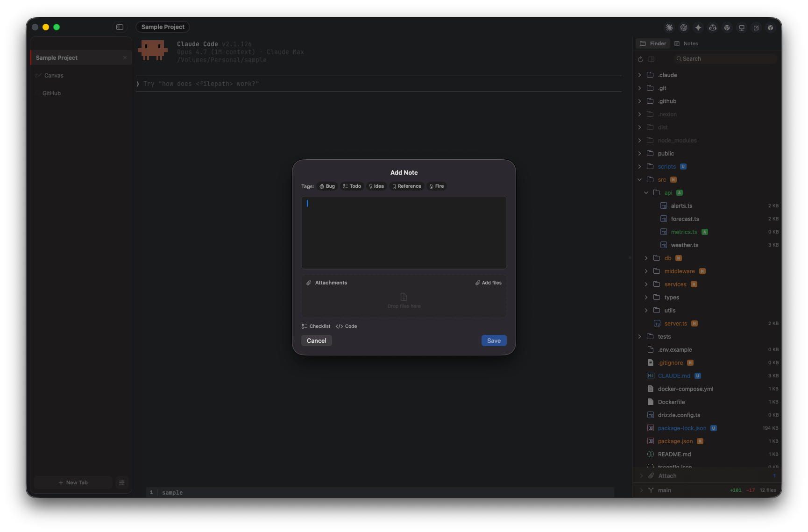This screenshot has width=808, height=532.
Task: Expand the .github folder
Action: pos(639,101)
